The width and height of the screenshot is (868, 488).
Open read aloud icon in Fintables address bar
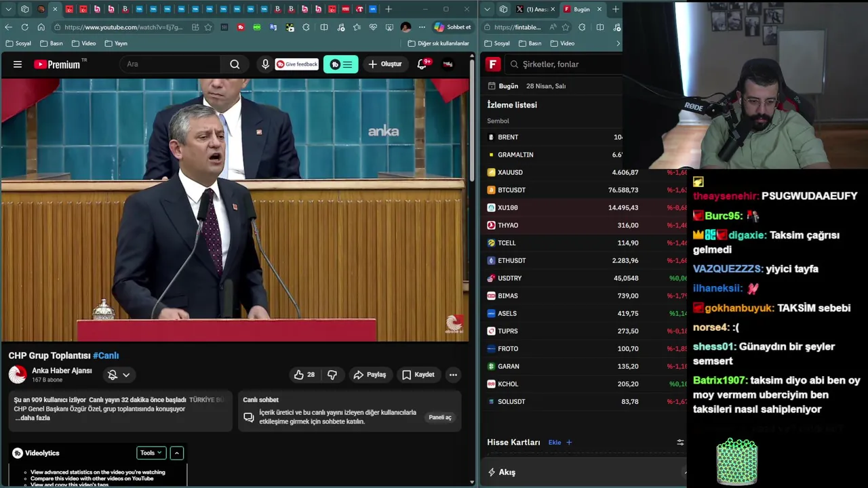click(x=553, y=27)
